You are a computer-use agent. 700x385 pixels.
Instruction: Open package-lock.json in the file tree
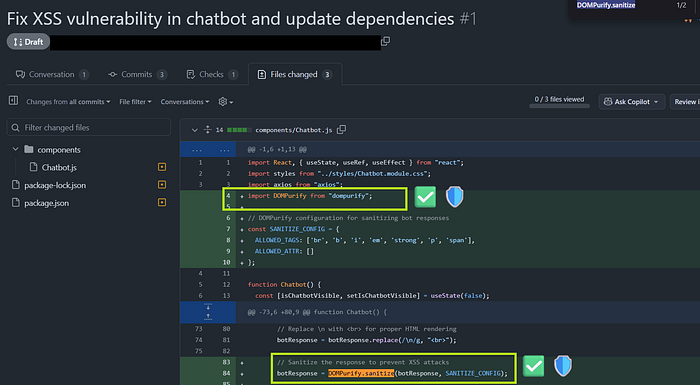click(x=55, y=185)
